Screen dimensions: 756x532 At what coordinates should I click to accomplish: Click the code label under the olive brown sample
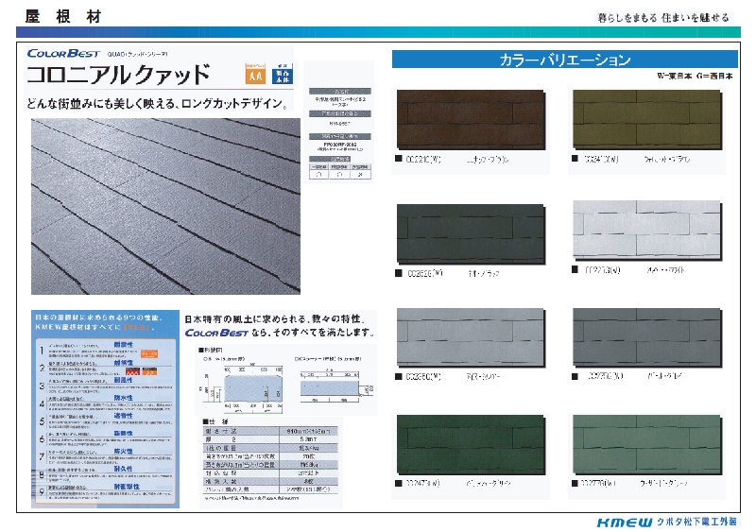(x=602, y=159)
